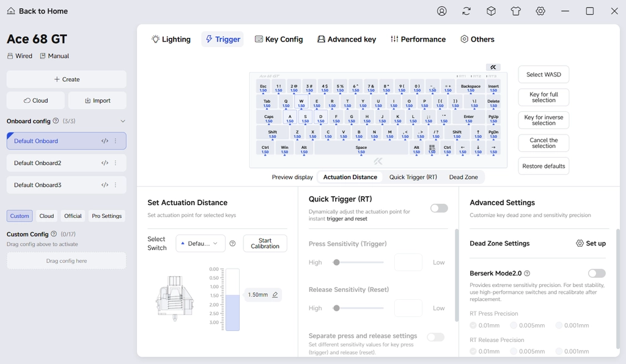The image size is (626, 364).
Task: Click the Select WASD button
Action: 543,75
